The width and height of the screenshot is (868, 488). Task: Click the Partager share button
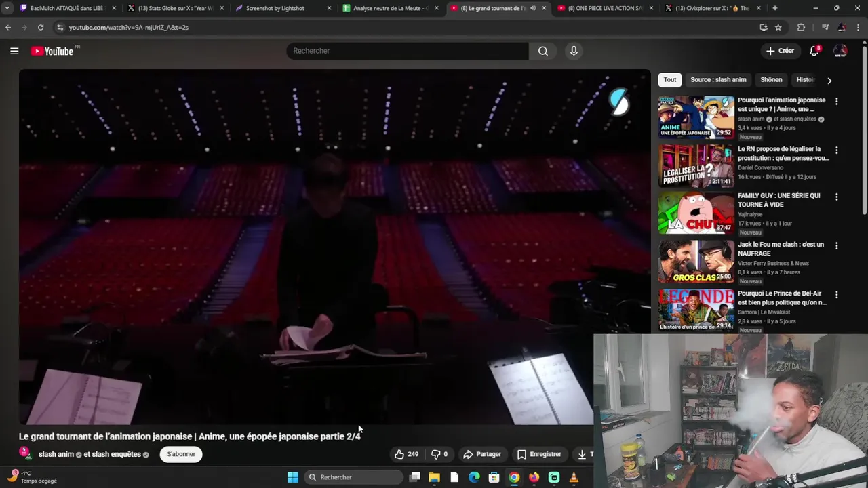pos(482,454)
